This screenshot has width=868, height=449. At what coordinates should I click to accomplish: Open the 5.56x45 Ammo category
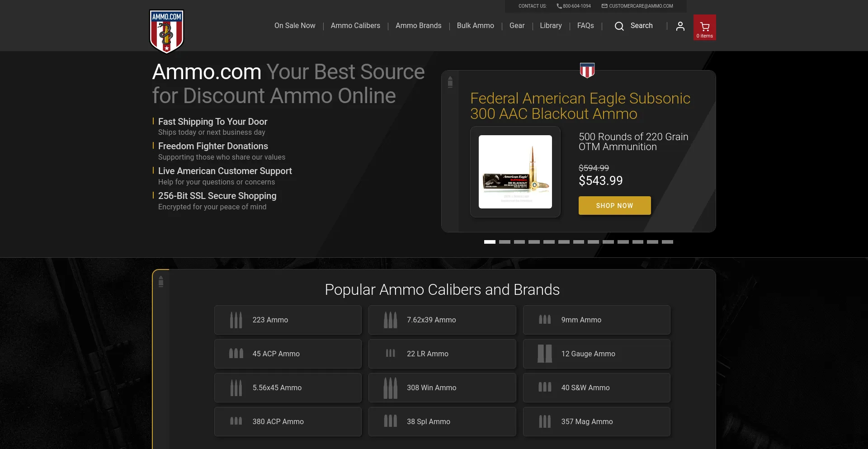pos(288,388)
